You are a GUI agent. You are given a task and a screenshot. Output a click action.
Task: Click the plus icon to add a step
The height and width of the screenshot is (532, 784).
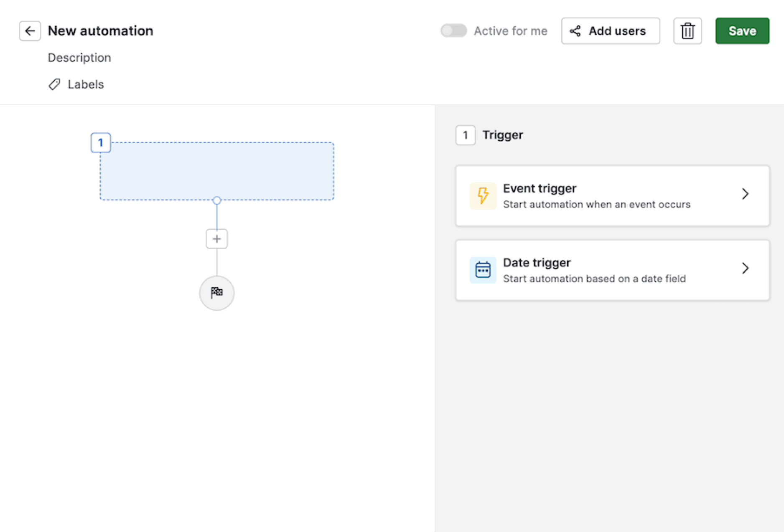coord(216,238)
